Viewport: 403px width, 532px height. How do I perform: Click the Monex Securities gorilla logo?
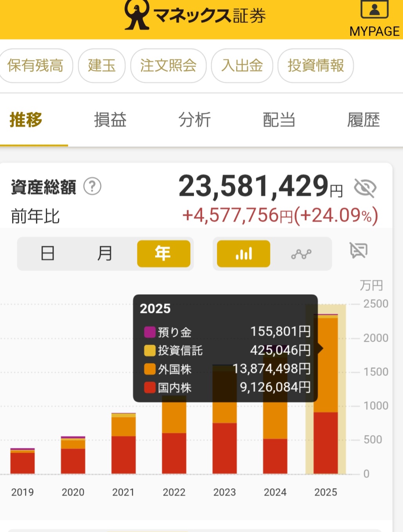(x=135, y=15)
